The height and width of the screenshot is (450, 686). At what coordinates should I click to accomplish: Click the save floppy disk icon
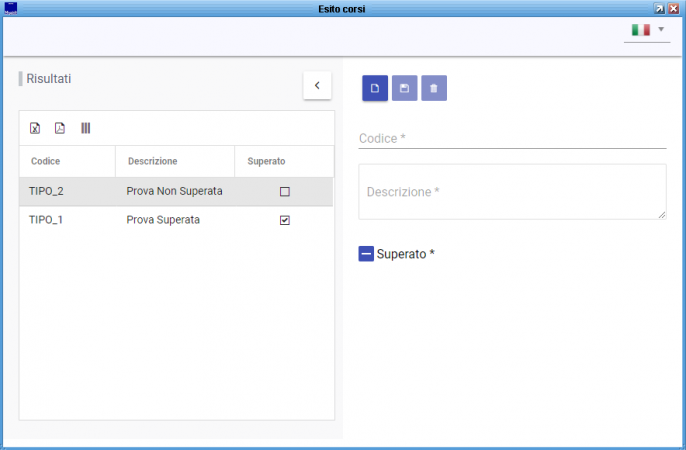[x=404, y=88]
